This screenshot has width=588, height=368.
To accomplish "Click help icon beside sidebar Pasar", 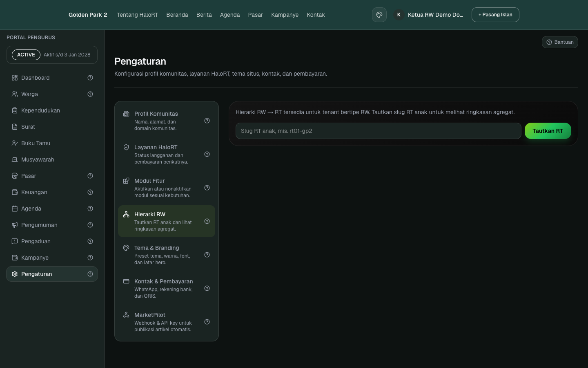I will (x=90, y=176).
